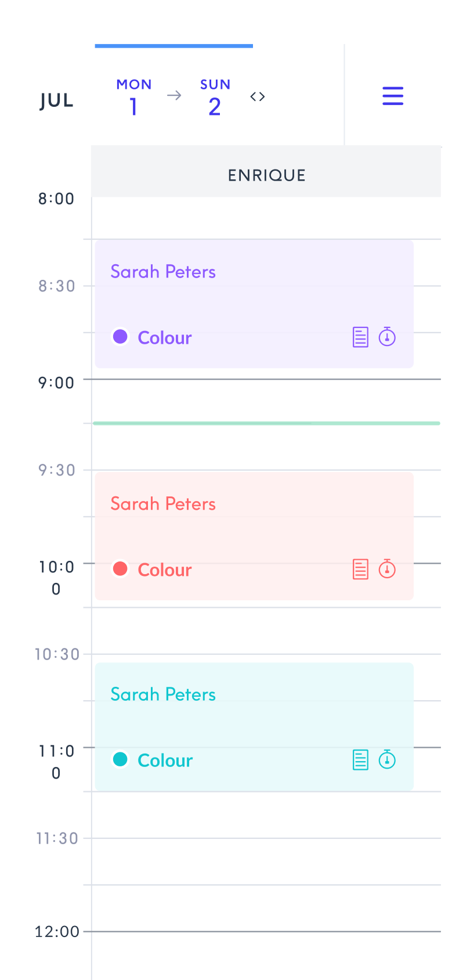Viewport: 470px width, 980px height.
Task: Select the MON 1 start date
Action: pos(134,98)
